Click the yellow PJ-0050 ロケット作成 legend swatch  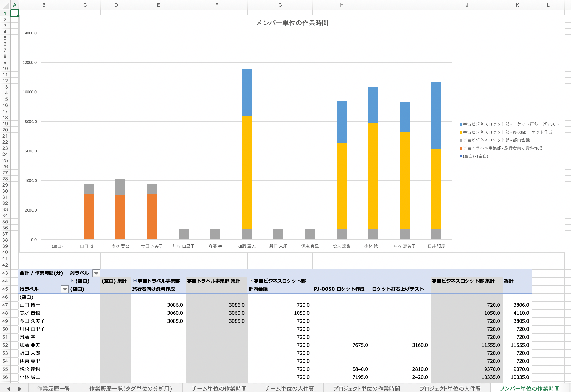(461, 132)
